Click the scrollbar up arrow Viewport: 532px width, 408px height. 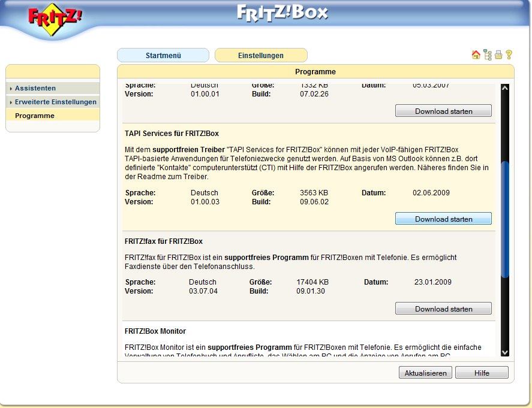(504, 88)
